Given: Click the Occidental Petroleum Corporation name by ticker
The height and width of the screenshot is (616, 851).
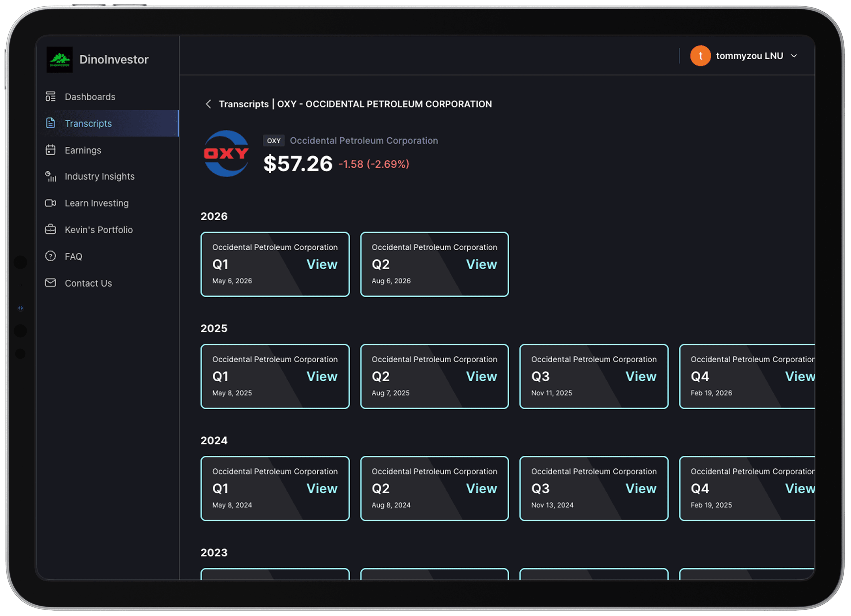Looking at the screenshot, I should click(x=364, y=141).
